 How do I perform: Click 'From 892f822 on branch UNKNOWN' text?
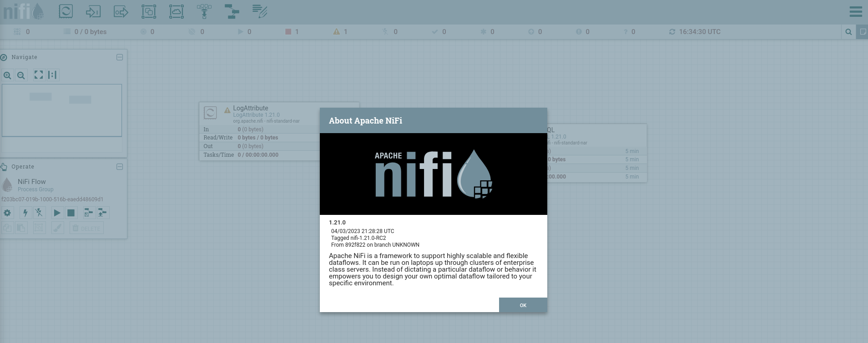pyautogui.click(x=375, y=245)
